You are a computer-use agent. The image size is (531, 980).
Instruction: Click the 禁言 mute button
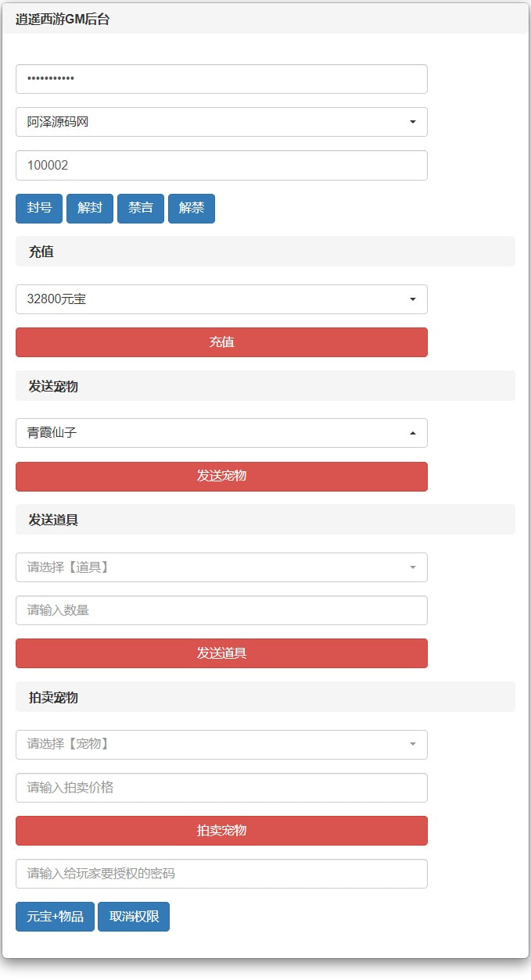click(x=141, y=208)
